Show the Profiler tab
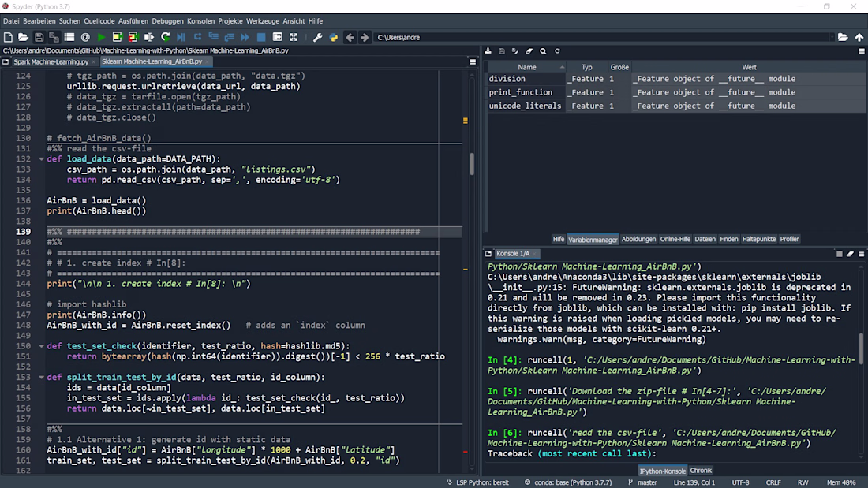 789,239
